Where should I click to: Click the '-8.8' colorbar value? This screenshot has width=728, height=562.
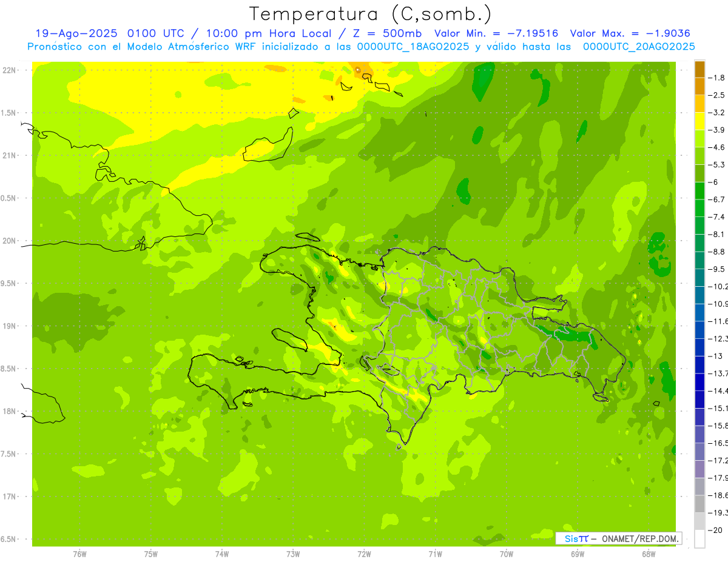tap(718, 252)
